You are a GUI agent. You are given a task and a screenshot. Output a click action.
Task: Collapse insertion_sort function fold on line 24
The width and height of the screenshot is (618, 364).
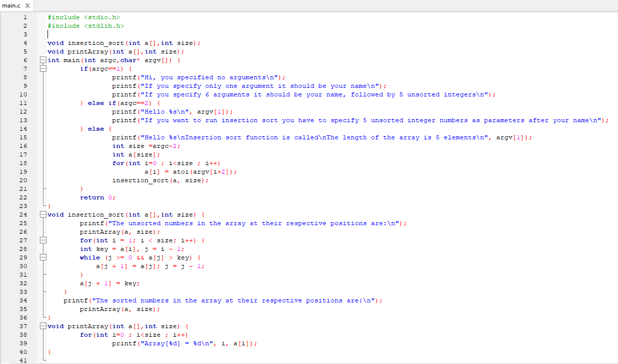point(43,215)
